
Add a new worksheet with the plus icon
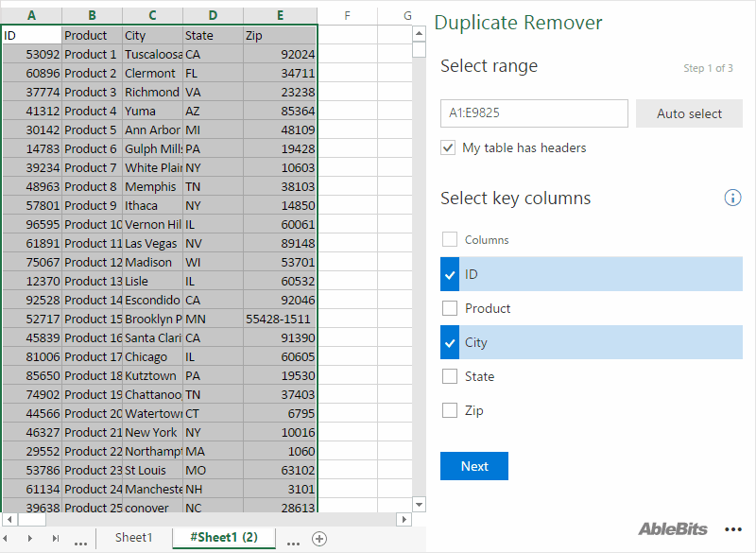[x=318, y=537]
